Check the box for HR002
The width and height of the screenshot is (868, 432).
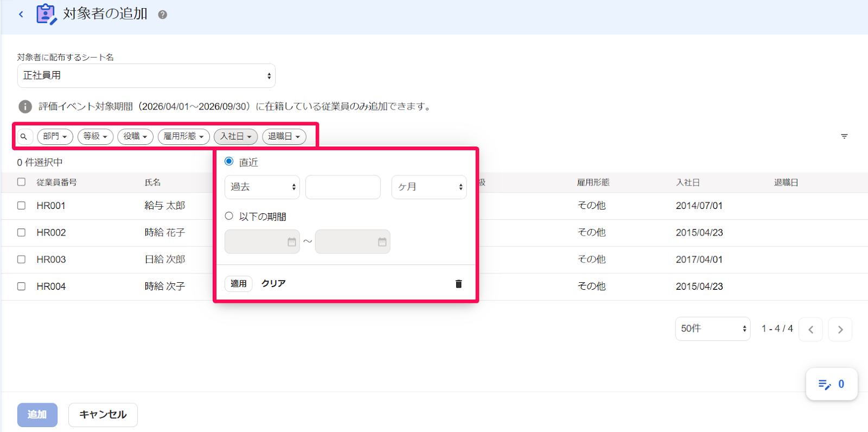(x=21, y=232)
